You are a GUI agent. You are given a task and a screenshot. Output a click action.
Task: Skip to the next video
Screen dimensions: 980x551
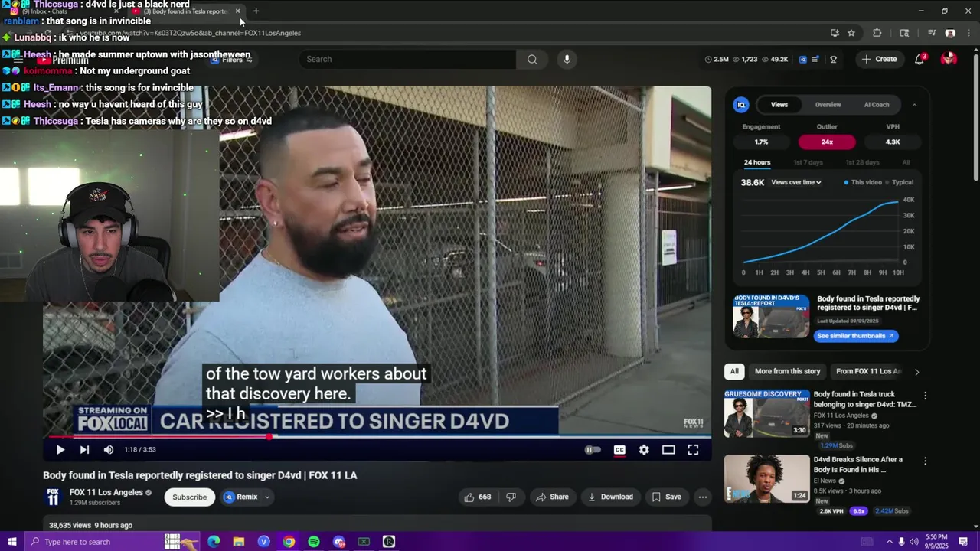pyautogui.click(x=84, y=450)
